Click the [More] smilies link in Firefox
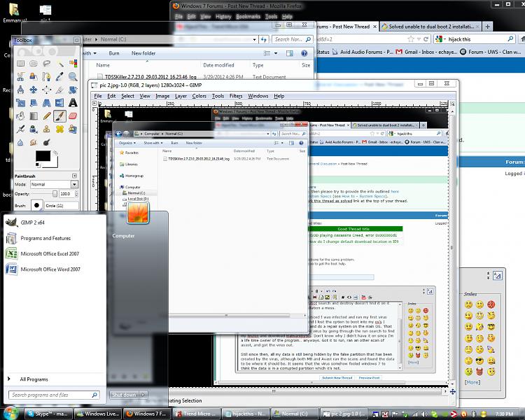Viewport: 525px width, 420px height. pos(472,382)
